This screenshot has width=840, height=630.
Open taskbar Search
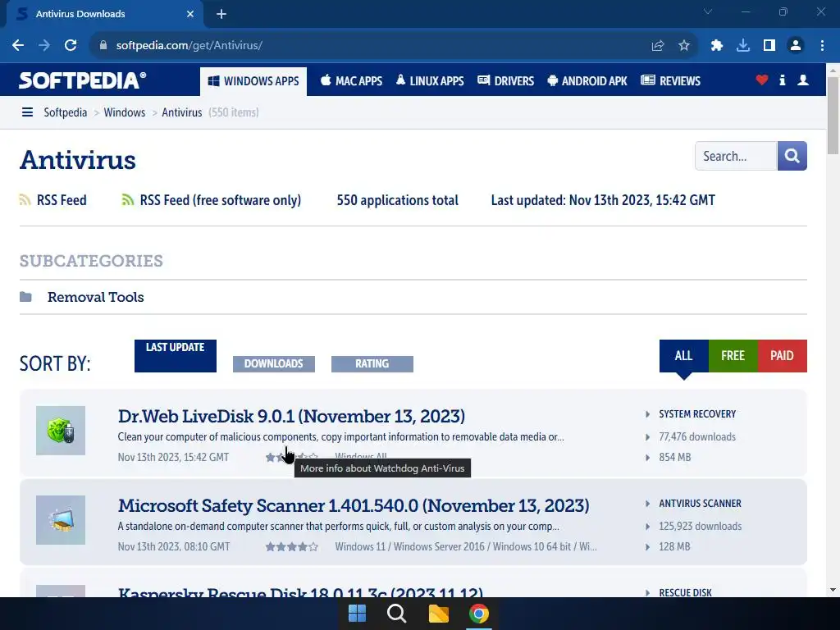click(x=397, y=614)
